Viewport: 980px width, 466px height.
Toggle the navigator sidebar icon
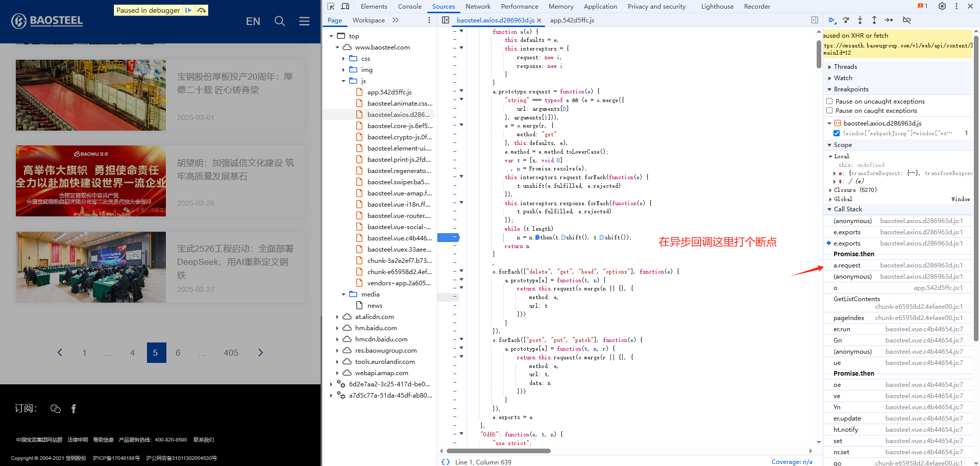click(446, 20)
